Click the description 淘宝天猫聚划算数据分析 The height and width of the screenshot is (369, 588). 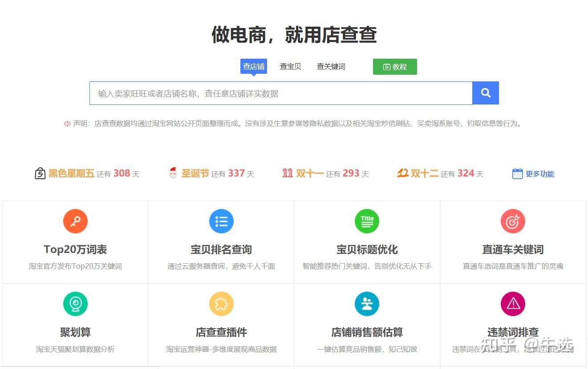75,349
